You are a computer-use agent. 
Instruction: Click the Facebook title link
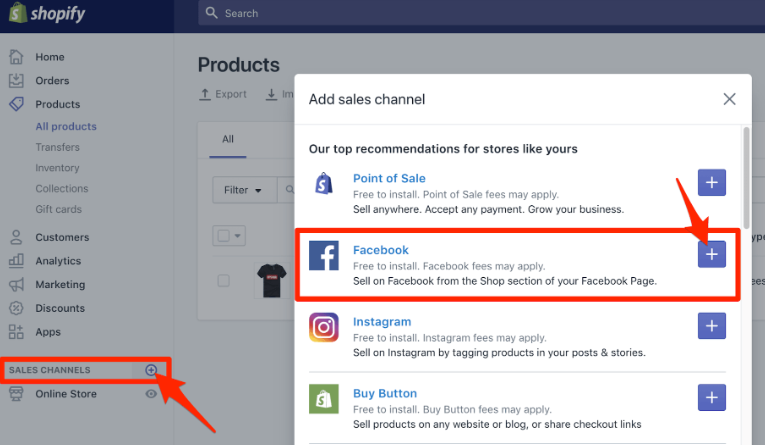(381, 250)
